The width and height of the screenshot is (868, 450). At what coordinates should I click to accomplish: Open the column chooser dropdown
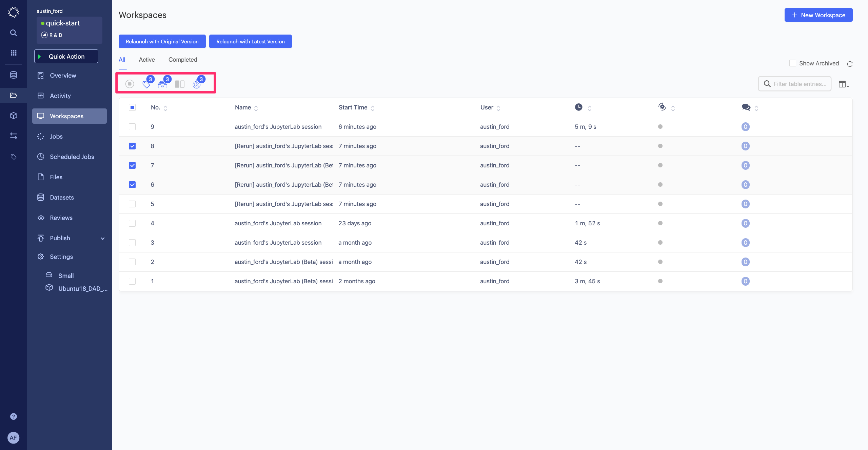(844, 84)
